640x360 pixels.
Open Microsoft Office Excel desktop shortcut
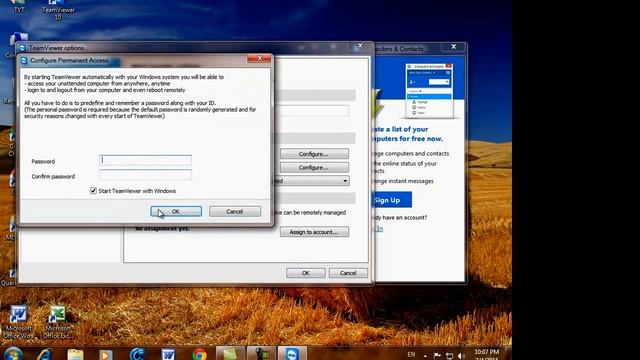58,322
